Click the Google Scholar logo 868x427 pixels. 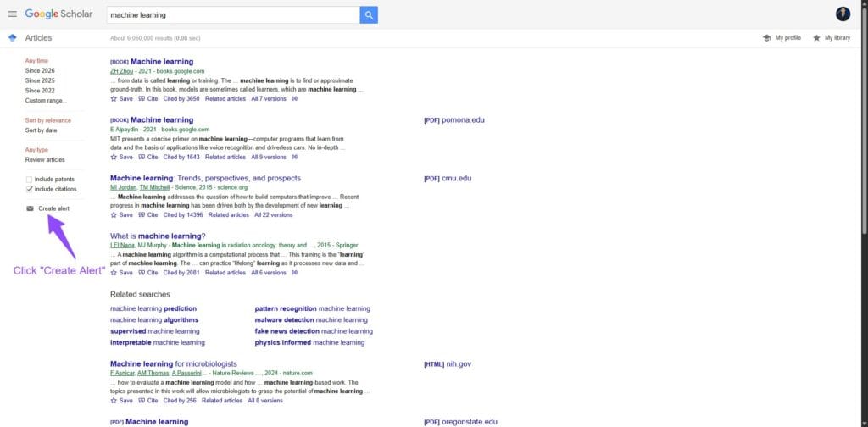pos(58,14)
